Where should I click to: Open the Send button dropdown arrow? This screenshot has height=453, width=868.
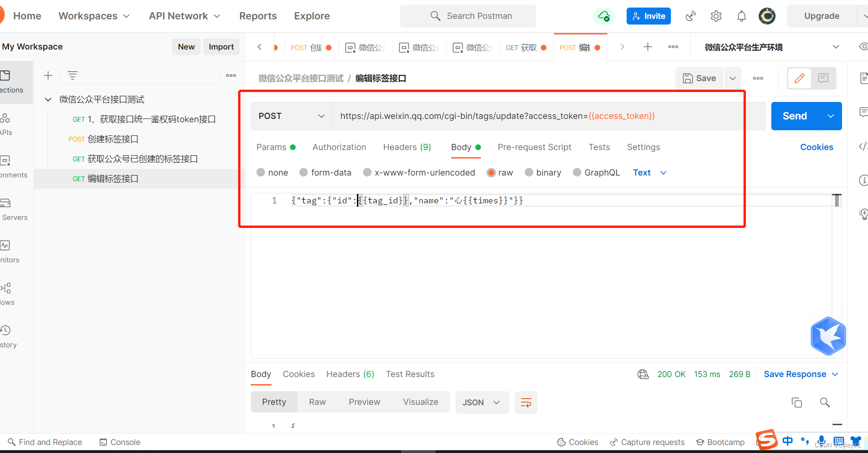pos(831,116)
